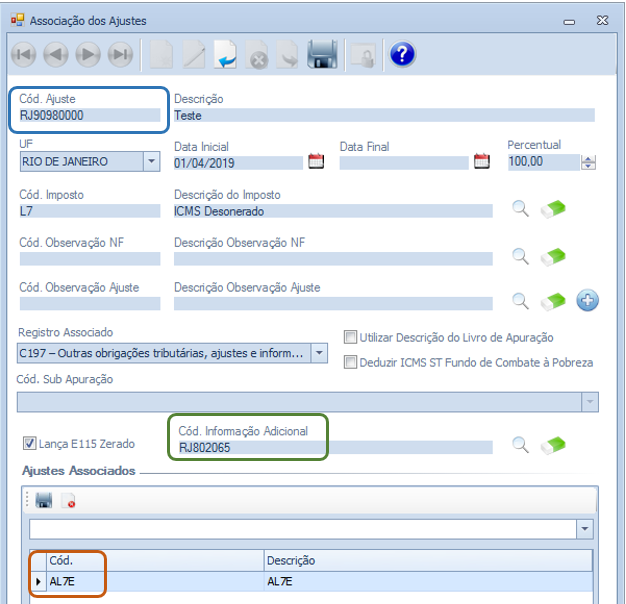Screen dimensions: 626x604
Task: Enable Utilizar Descrição do Livro de Apuração
Action: click(x=351, y=338)
